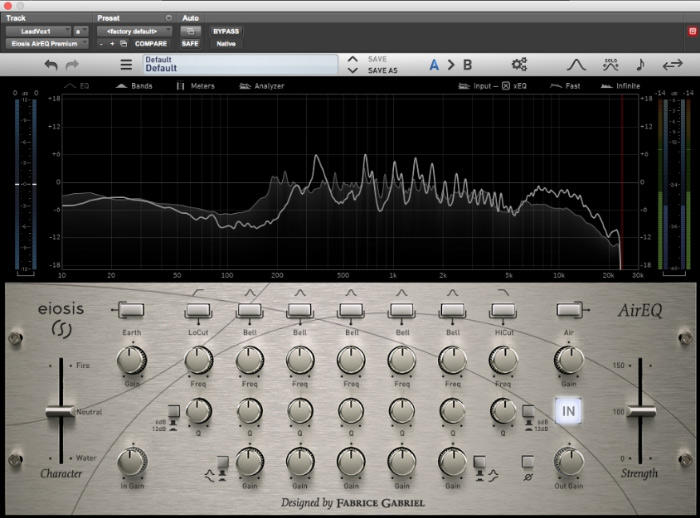Screen dimensions: 700x518
Task: Toggle the Earth band switch
Action: pyautogui.click(x=131, y=310)
